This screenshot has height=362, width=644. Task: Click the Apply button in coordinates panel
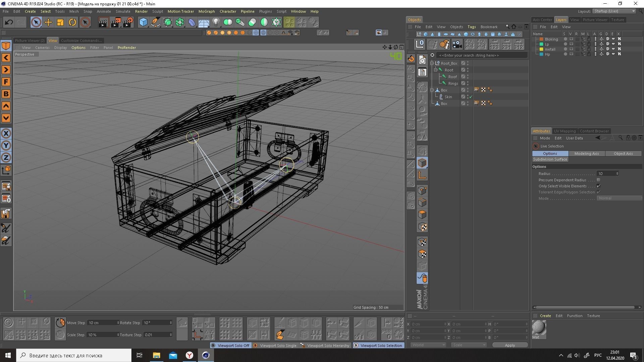[510, 345]
